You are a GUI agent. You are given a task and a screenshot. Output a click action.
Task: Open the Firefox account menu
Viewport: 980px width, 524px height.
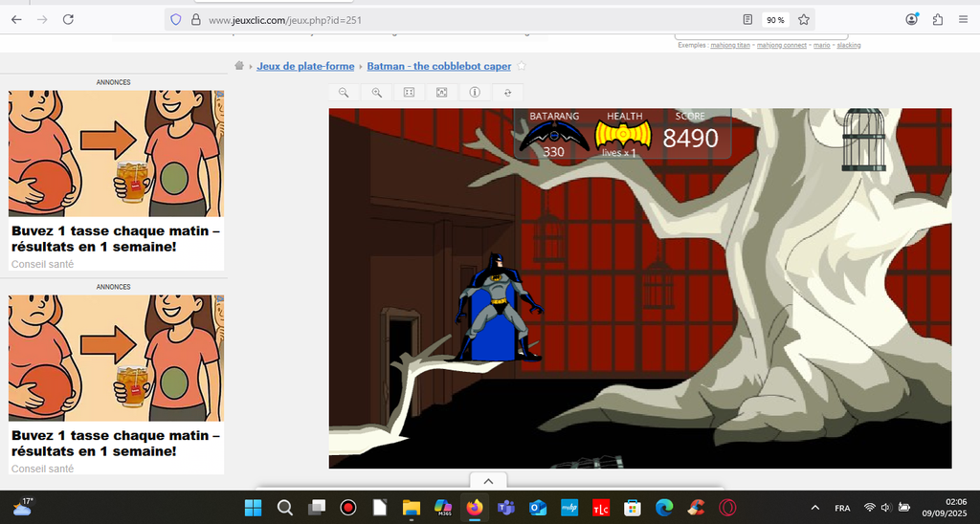click(911, 19)
